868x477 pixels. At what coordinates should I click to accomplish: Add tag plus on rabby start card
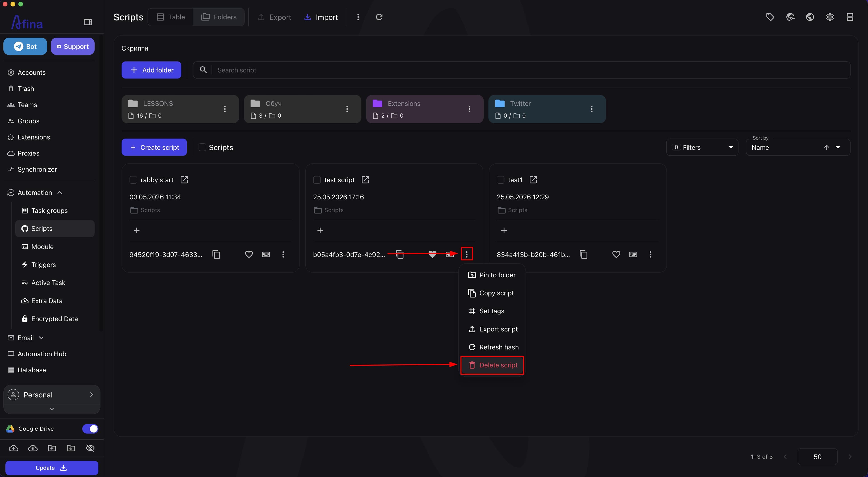point(137,230)
